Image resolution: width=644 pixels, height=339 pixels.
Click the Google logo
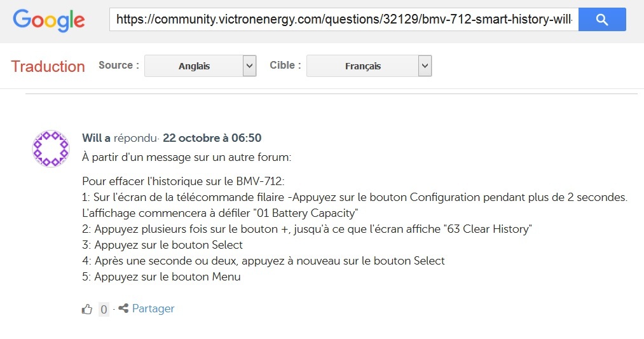click(48, 20)
